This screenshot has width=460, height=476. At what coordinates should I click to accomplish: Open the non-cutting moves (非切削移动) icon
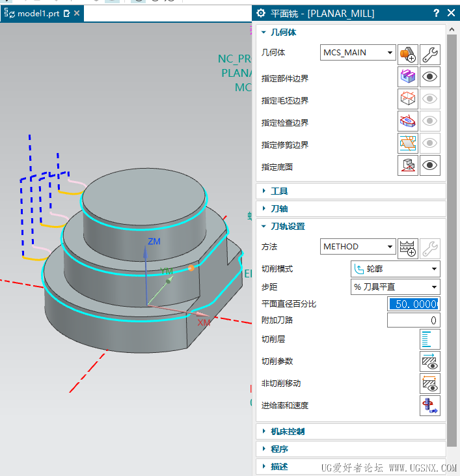430,384
